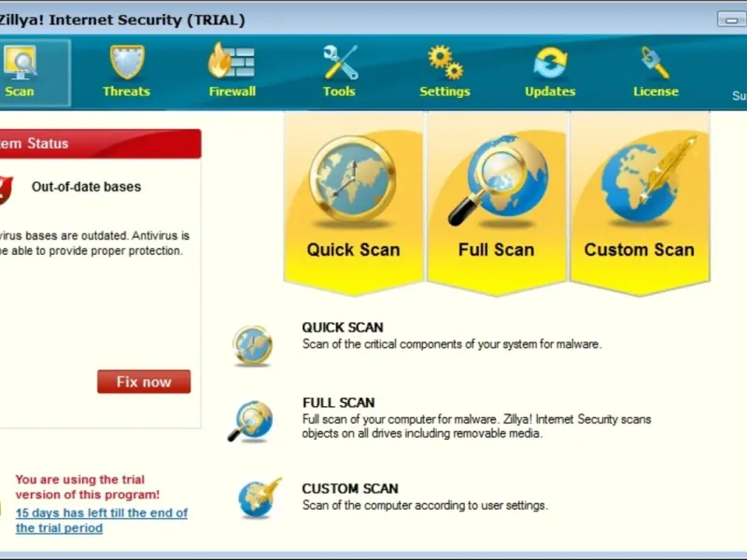The image size is (747, 560).
Task: Switch to the Updates tab label
Action: [550, 91]
